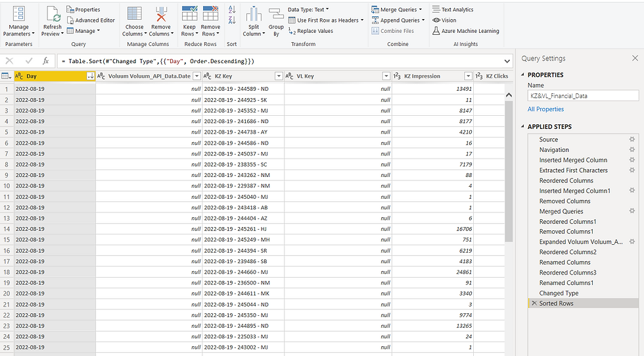The width and height of the screenshot is (644, 356).
Task: Cancel formula edit with X icon
Action: (x=9, y=61)
